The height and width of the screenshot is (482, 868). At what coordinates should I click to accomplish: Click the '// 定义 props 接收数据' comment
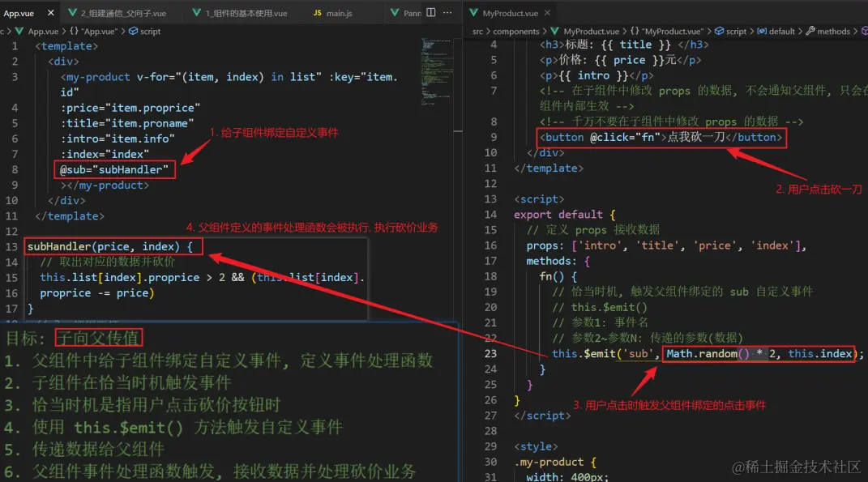click(x=593, y=230)
